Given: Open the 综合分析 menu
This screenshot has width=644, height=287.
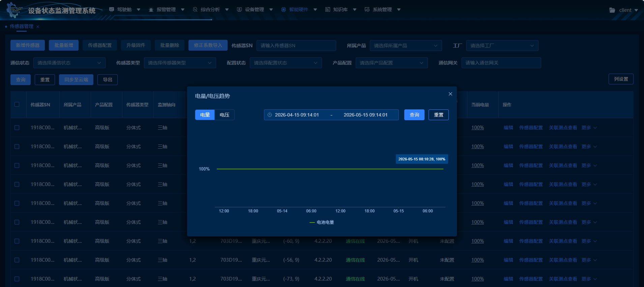Looking at the screenshot, I should [x=211, y=9].
